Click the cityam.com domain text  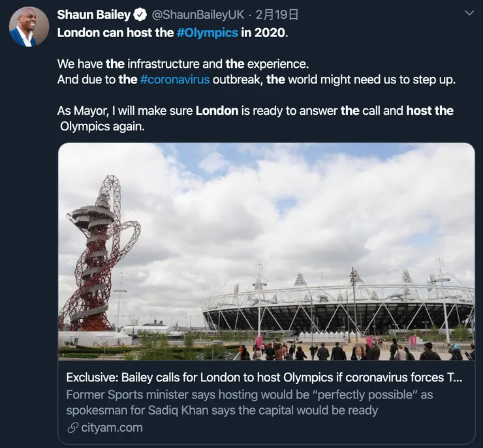click(x=112, y=428)
